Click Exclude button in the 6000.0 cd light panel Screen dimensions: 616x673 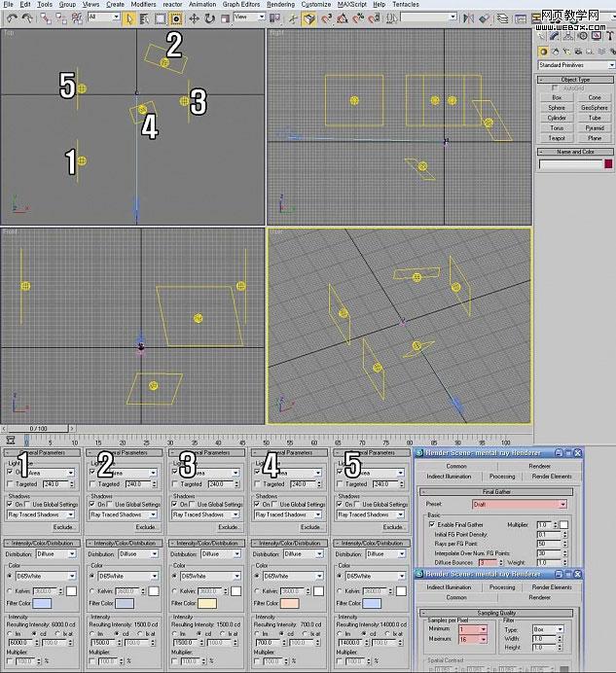pos(63,527)
